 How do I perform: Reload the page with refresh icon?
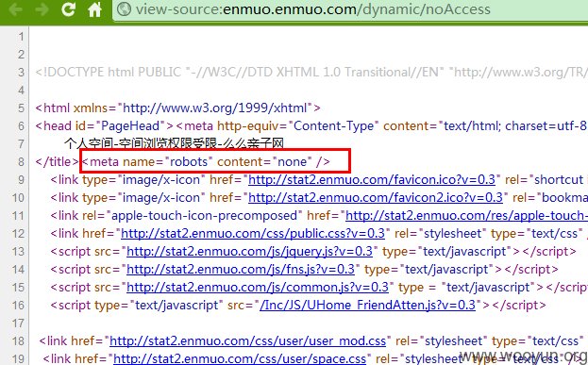69,9
